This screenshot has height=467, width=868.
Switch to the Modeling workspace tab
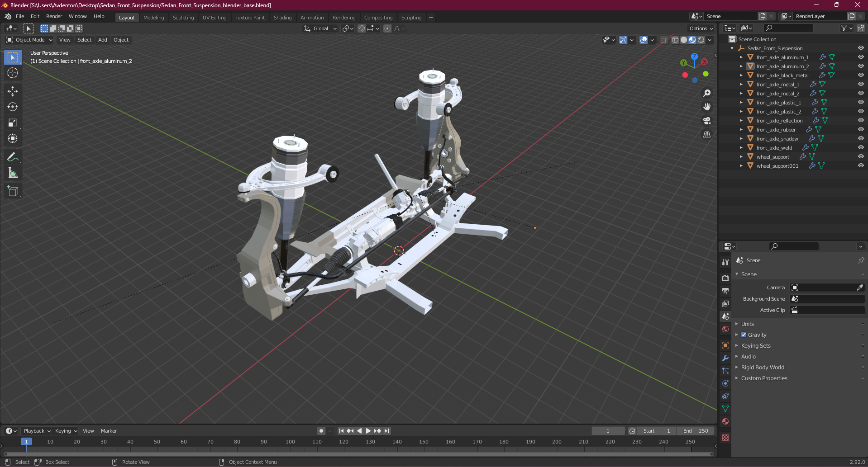point(153,18)
